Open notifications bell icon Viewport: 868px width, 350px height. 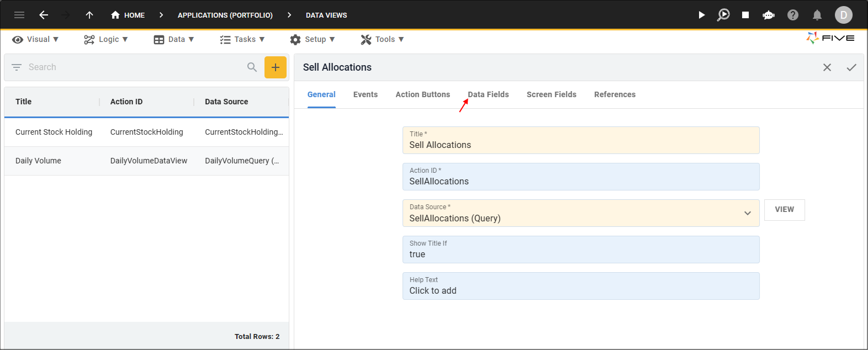click(x=817, y=15)
